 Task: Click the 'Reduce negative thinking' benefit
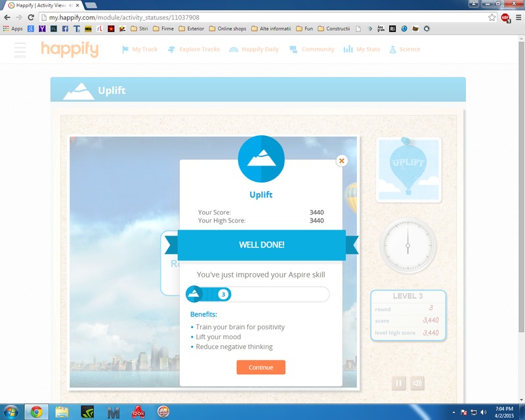coord(234,346)
